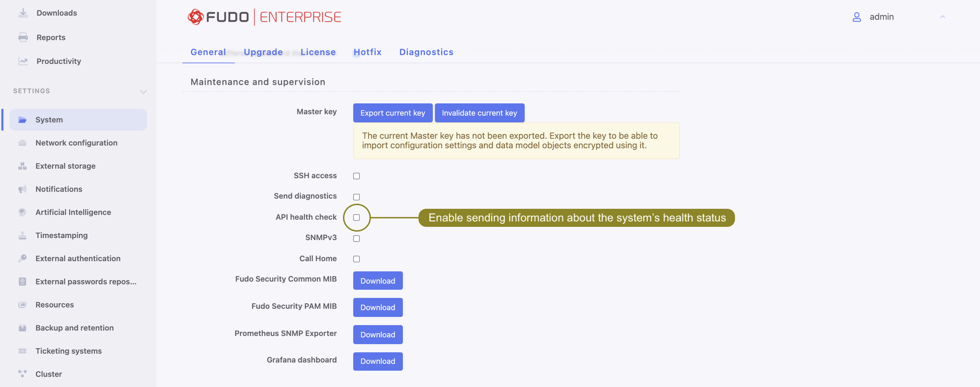Click Invalidate current key

[x=479, y=113]
